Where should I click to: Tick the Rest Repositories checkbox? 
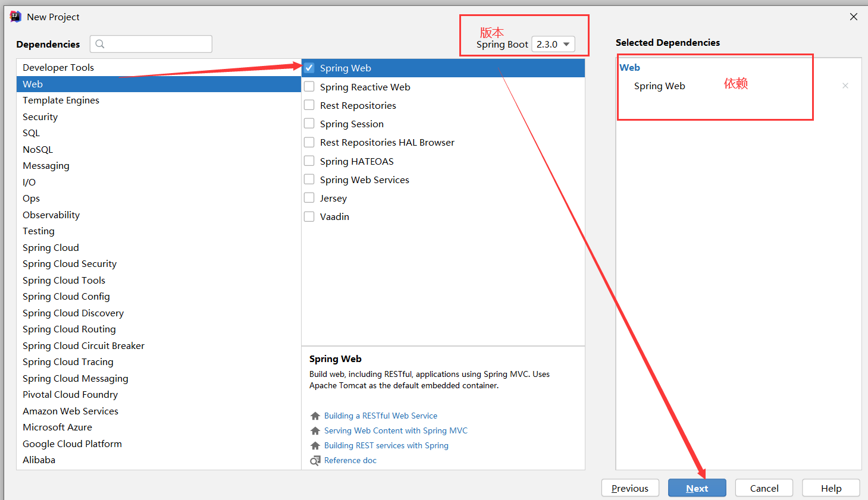309,105
